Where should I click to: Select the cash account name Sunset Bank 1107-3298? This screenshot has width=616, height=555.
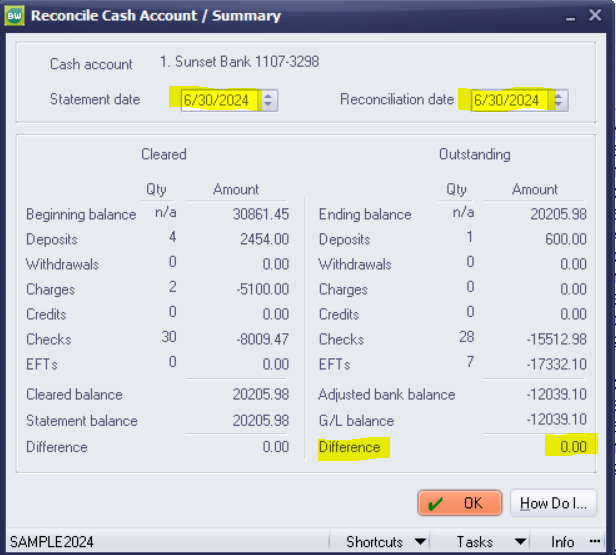coord(239,62)
